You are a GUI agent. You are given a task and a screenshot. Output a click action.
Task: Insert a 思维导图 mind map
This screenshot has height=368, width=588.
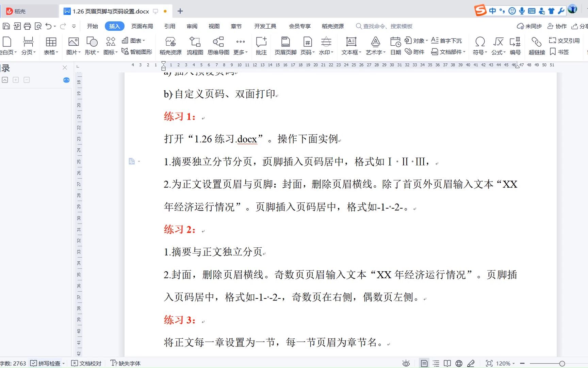(x=218, y=46)
